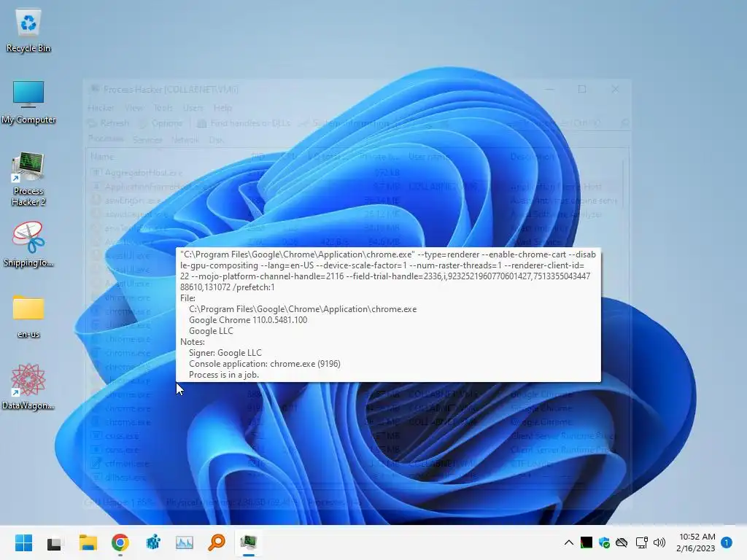The width and height of the screenshot is (747, 560).
Task: Show hidden system tray icons
Action: 569,542
